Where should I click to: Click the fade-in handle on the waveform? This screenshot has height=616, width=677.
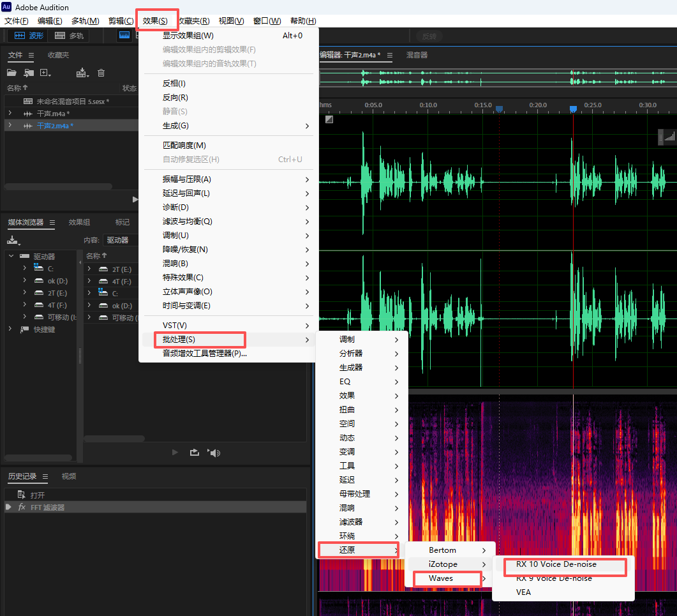(329, 119)
